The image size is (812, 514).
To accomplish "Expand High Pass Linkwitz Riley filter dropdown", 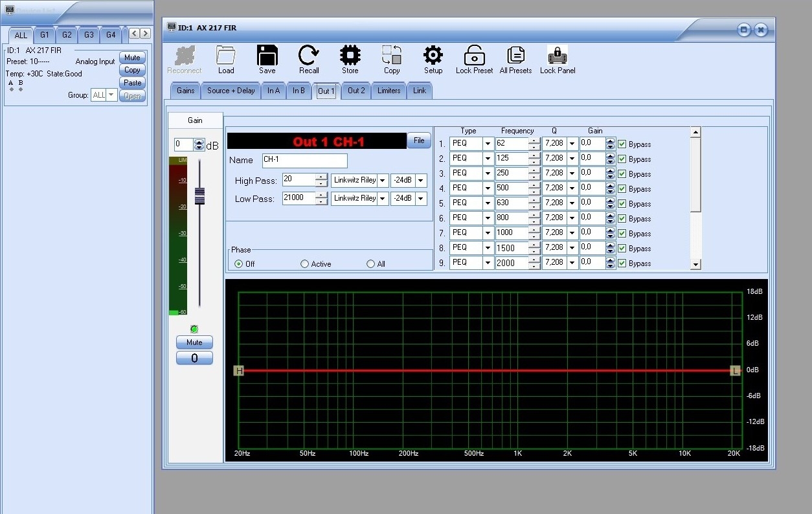I will point(383,181).
